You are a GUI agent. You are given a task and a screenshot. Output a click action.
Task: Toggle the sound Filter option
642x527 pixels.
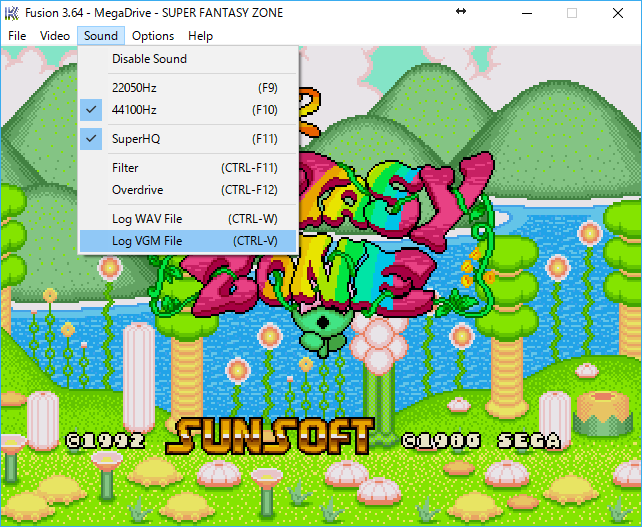point(188,168)
